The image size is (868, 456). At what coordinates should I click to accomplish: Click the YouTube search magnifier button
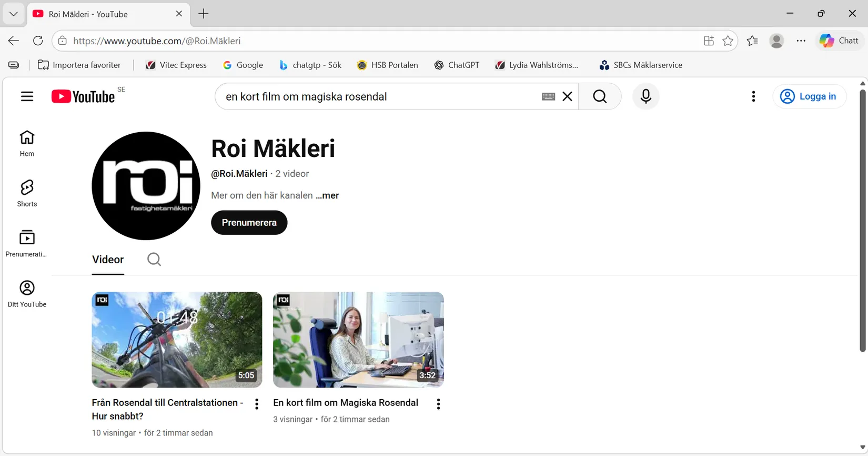pos(600,96)
